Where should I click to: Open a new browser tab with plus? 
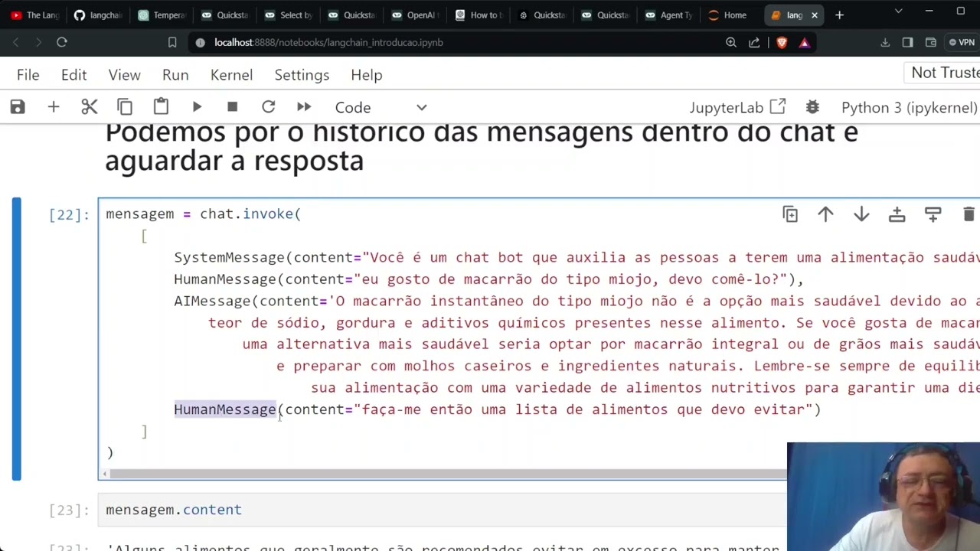839,15
